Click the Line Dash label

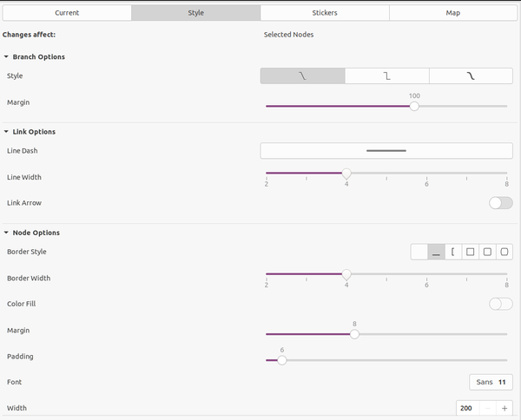[23, 151]
